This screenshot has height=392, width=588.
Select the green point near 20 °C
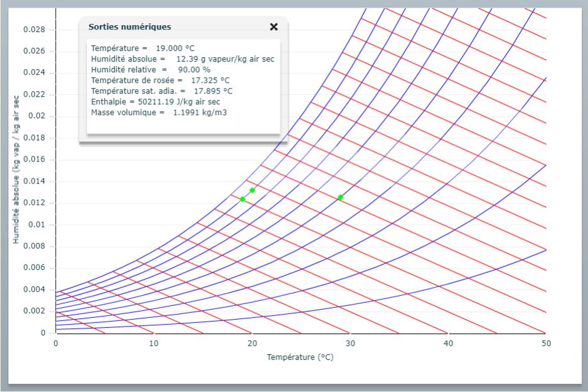click(x=252, y=190)
